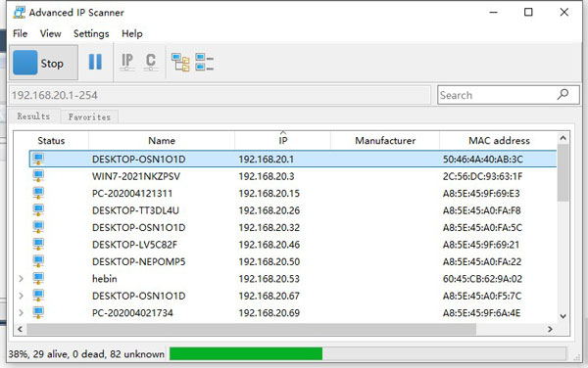Sort by the Name column header
This screenshot has width=588, height=368.
[162, 141]
